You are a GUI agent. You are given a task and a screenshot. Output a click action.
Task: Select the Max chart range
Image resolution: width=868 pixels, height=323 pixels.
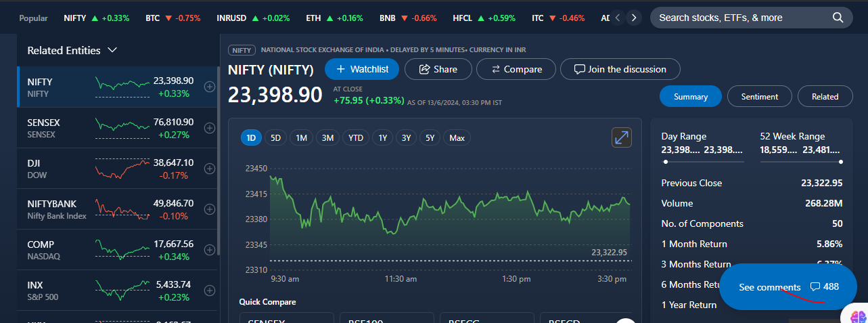(457, 137)
